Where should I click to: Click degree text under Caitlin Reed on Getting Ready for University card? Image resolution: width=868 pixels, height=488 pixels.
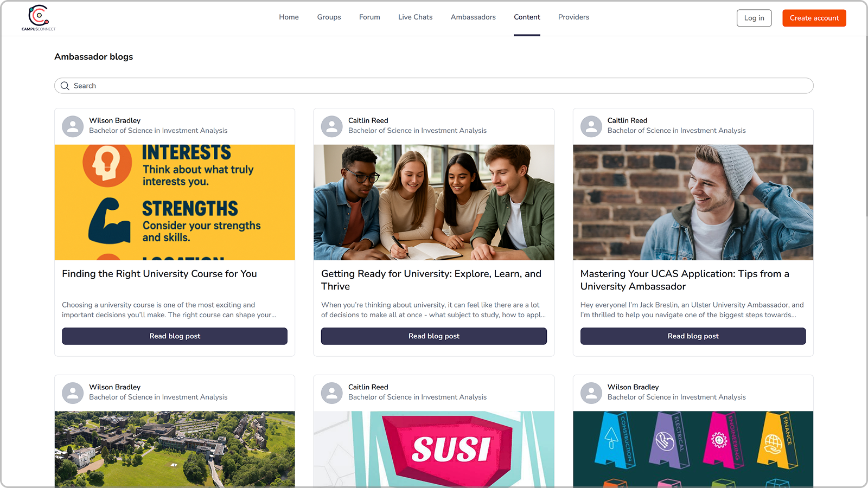418,131
